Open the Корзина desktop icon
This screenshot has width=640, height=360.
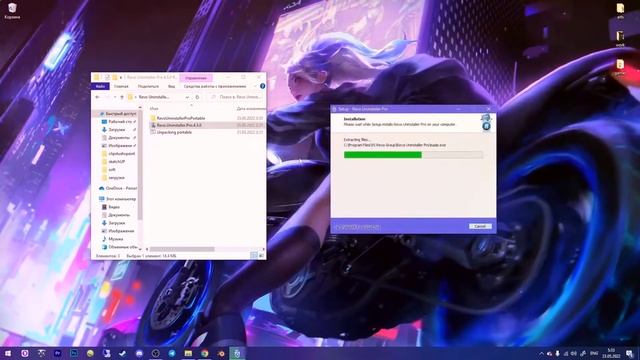coord(12,11)
